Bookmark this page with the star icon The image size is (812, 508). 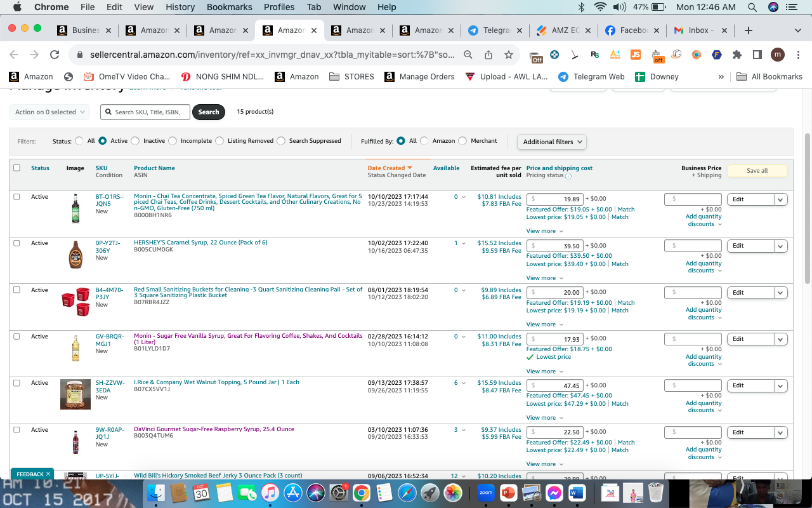pos(508,55)
